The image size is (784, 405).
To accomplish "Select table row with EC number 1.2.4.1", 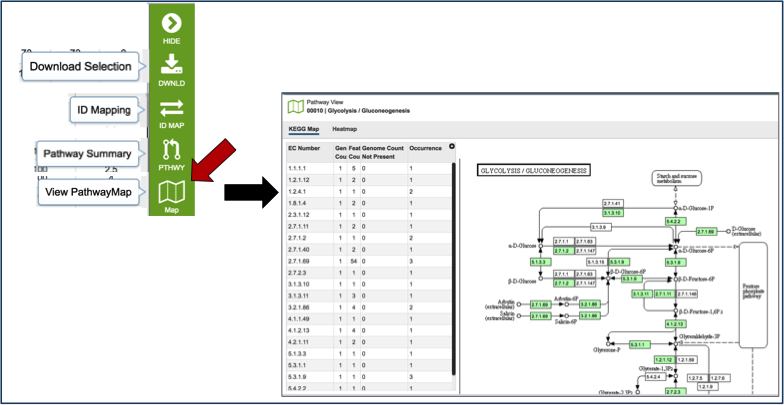I will coord(368,192).
